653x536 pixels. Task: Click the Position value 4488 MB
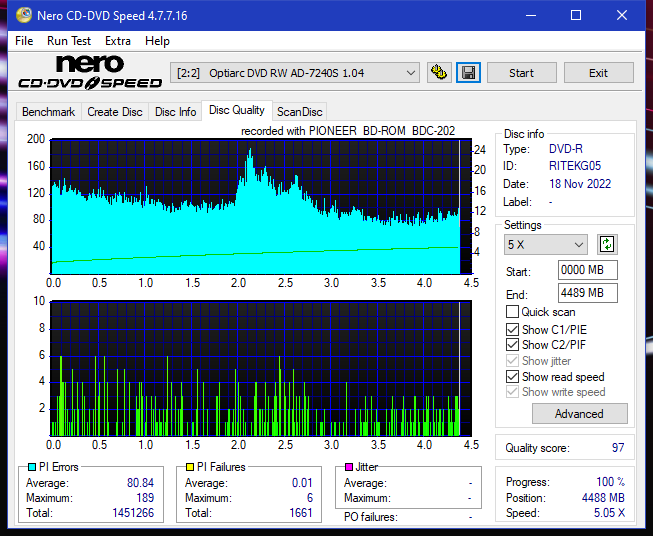click(603, 498)
